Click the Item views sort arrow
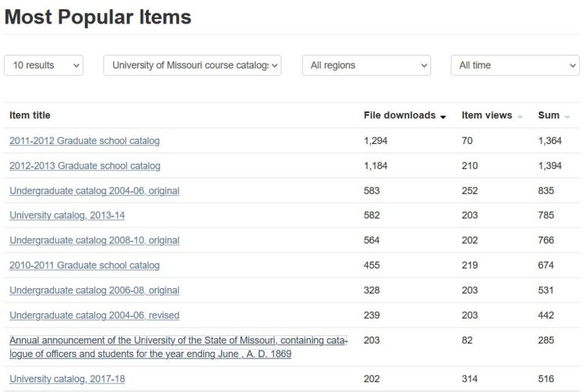This screenshot has height=392, width=583. point(520,116)
